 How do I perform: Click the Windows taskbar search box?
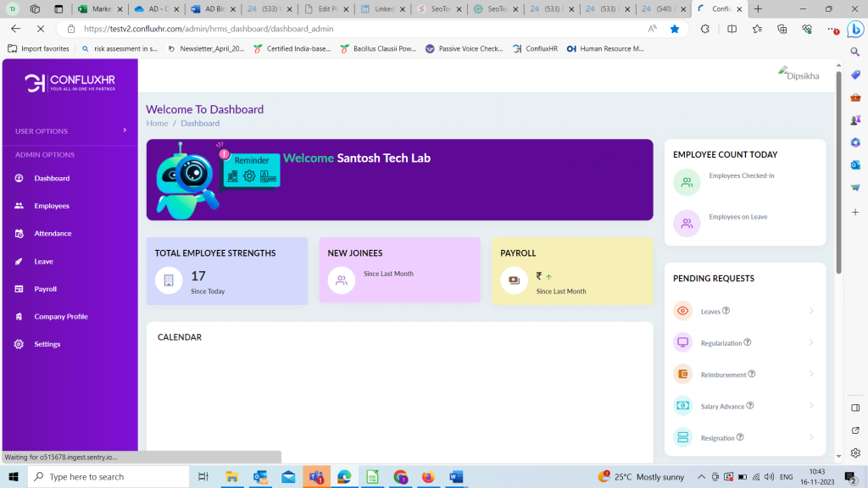point(110,477)
